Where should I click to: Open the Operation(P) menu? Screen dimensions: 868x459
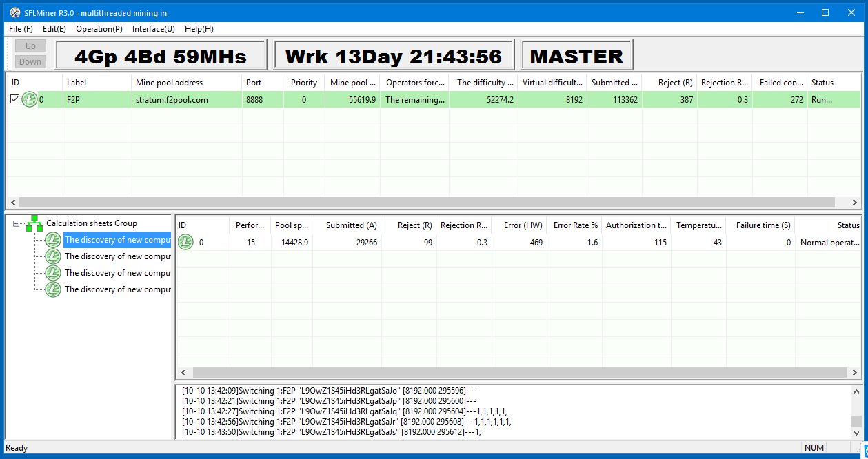99,29
